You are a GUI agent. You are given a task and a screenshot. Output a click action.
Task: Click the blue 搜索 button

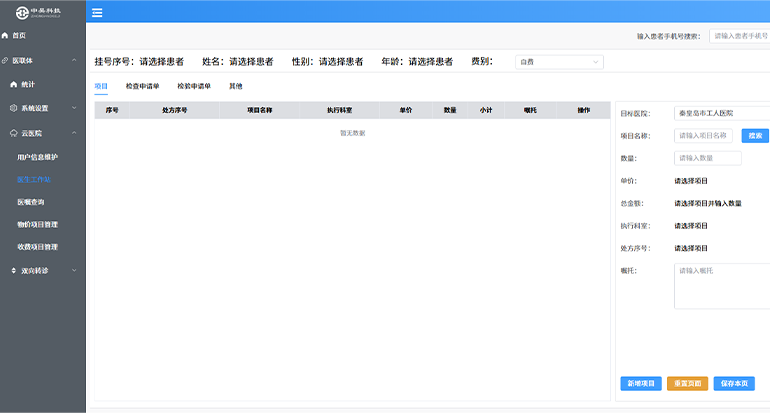tap(755, 136)
